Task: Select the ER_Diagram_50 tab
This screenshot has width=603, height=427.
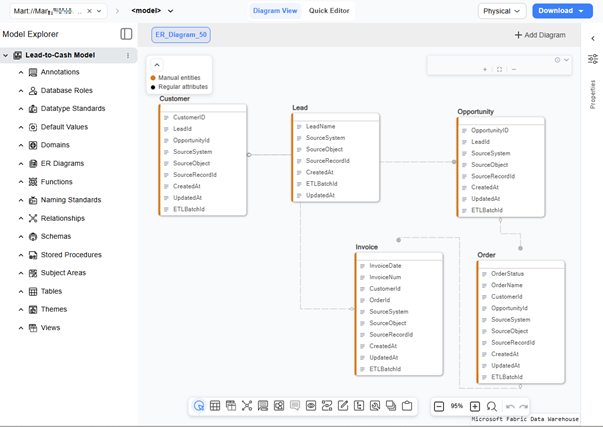Action: point(181,35)
